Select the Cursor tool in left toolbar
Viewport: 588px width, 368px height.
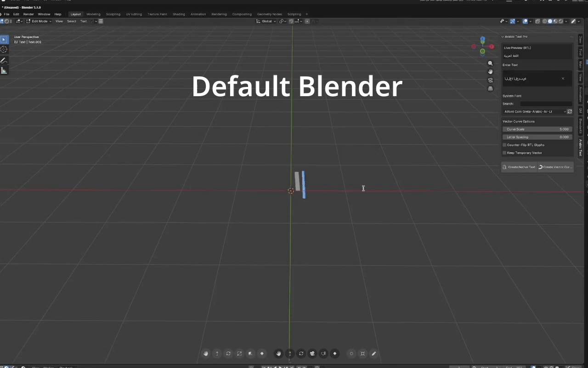(x=4, y=49)
